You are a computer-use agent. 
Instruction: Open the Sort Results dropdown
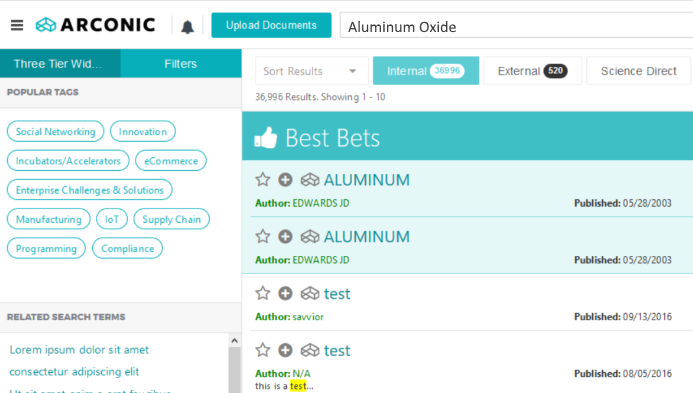(x=312, y=71)
